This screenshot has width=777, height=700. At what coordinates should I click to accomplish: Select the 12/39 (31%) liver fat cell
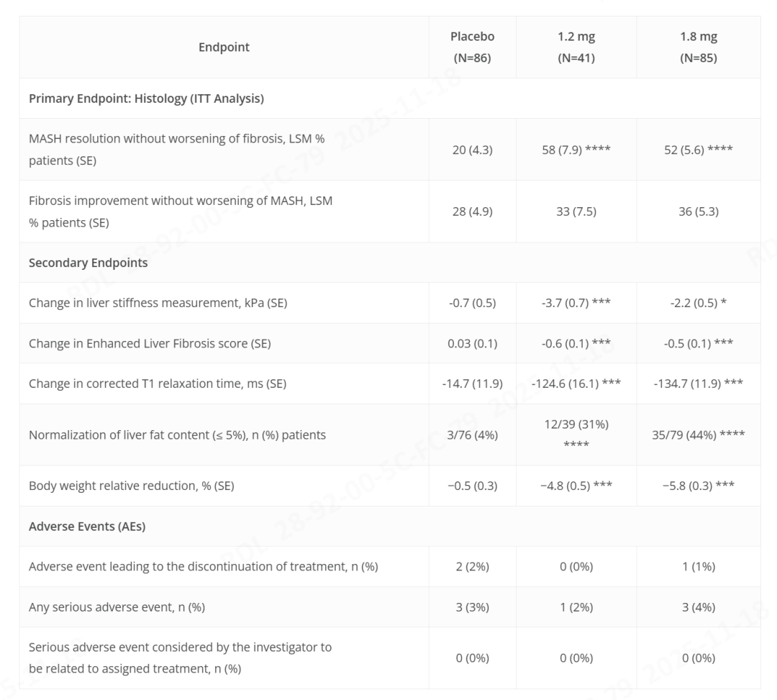[576, 435]
